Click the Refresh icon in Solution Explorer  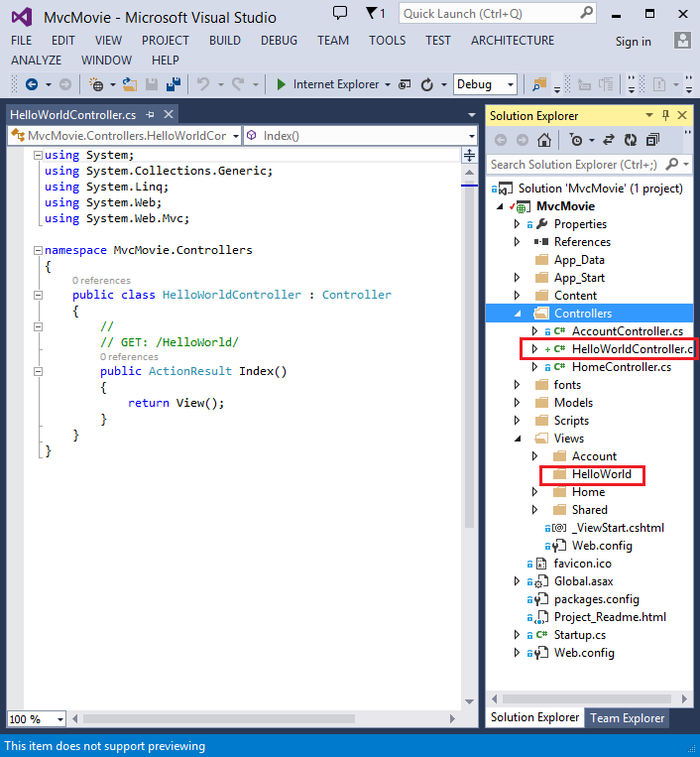(631, 140)
